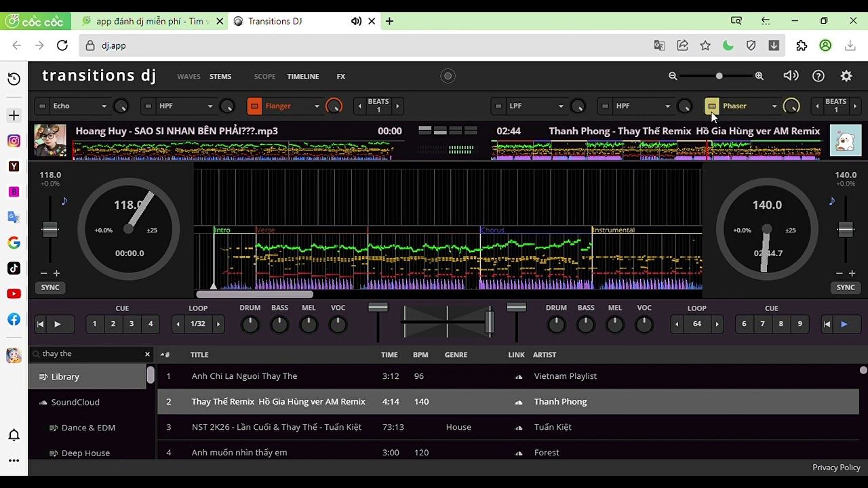Toggle the right deck HPF effect
This screenshot has width=868, height=488.
(605, 106)
